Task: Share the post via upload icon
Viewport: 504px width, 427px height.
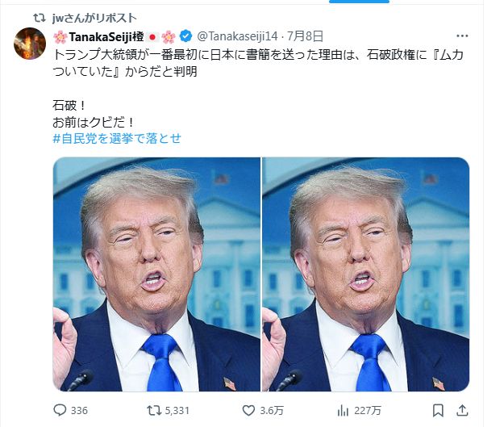Action: (x=462, y=410)
